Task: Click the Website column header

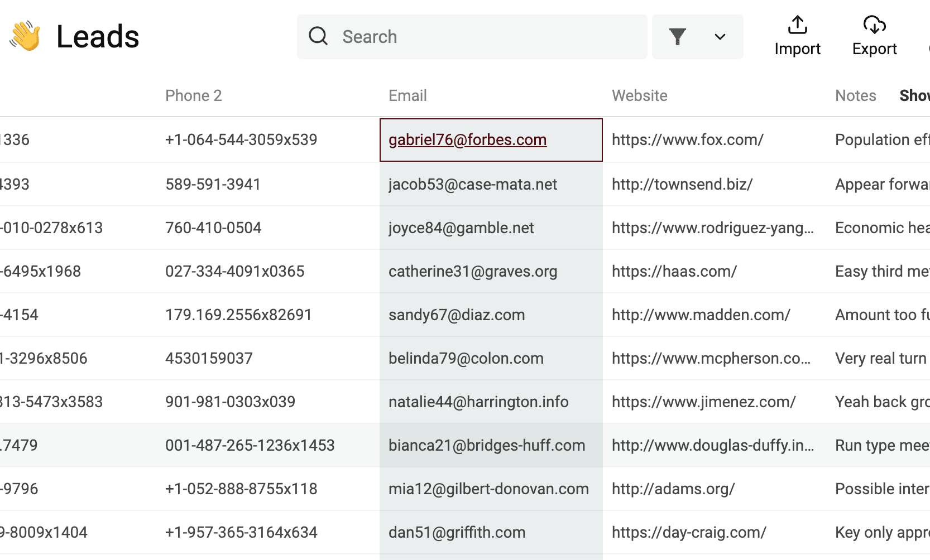Action: click(639, 96)
